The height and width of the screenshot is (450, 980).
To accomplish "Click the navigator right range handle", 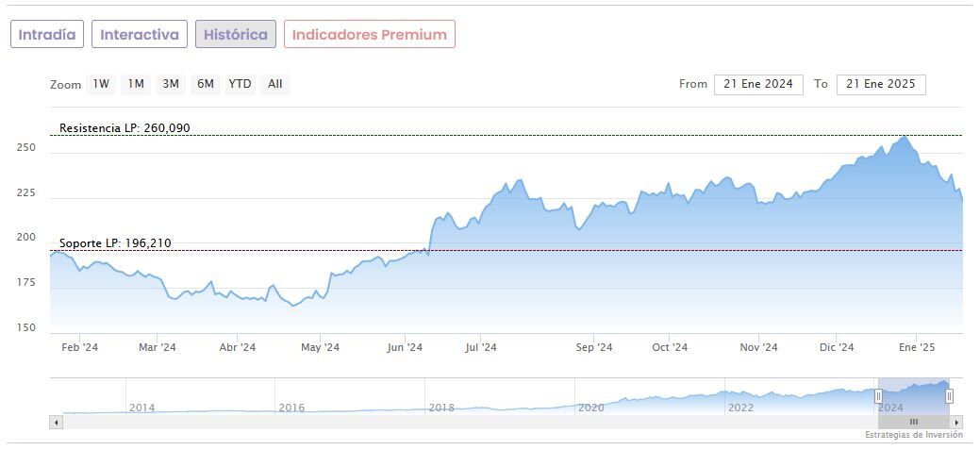I will 949,396.
